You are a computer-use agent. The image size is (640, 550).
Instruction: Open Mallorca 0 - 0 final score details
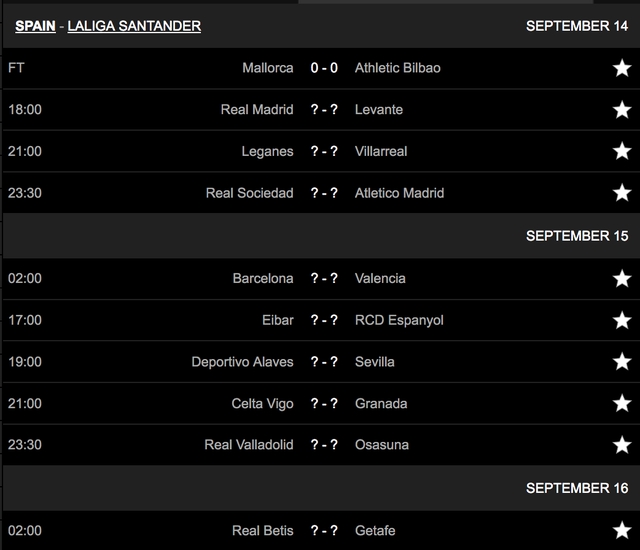click(x=324, y=68)
